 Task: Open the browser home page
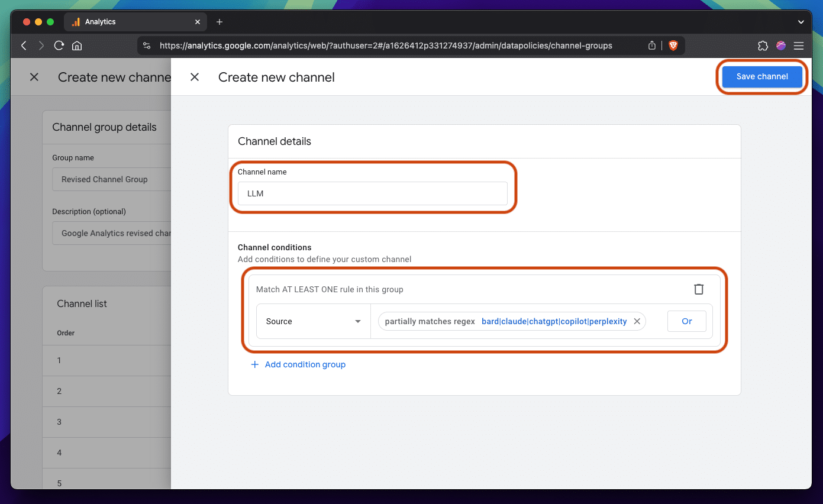76,46
